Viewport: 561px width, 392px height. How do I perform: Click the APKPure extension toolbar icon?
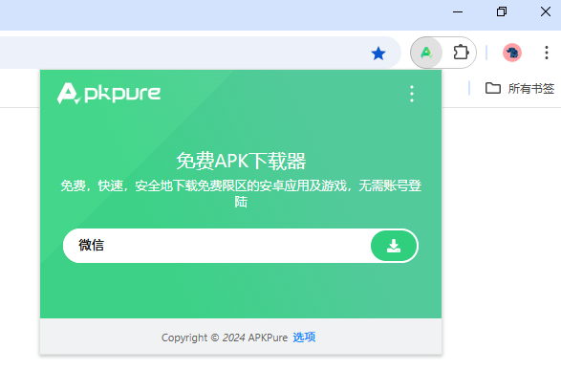tap(426, 53)
